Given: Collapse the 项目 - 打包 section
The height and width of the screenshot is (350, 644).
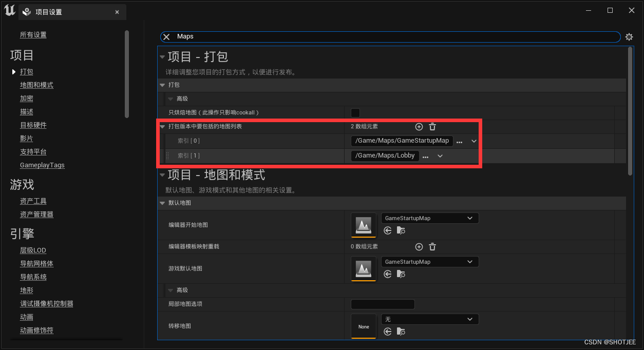Looking at the screenshot, I should pyautogui.click(x=162, y=56).
